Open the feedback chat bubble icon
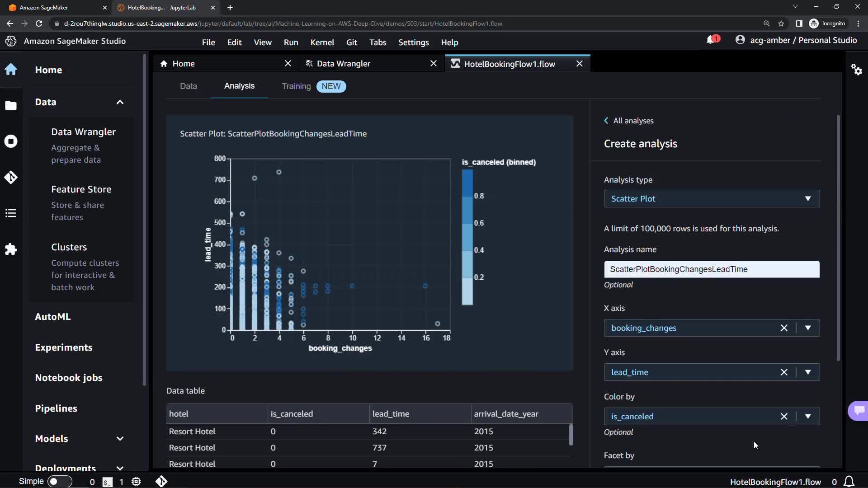The width and height of the screenshot is (868, 488). pyautogui.click(x=859, y=410)
